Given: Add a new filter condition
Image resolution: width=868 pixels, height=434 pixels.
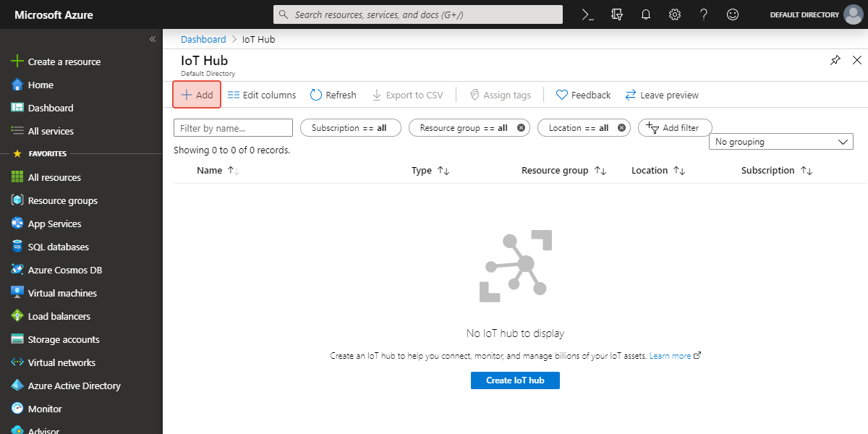Looking at the screenshot, I should tap(674, 127).
